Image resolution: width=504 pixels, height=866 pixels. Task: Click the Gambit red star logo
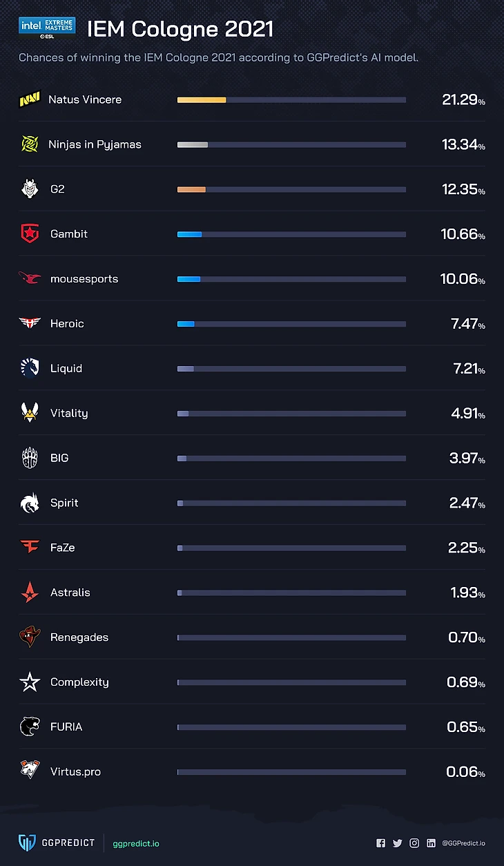click(x=30, y=234)
